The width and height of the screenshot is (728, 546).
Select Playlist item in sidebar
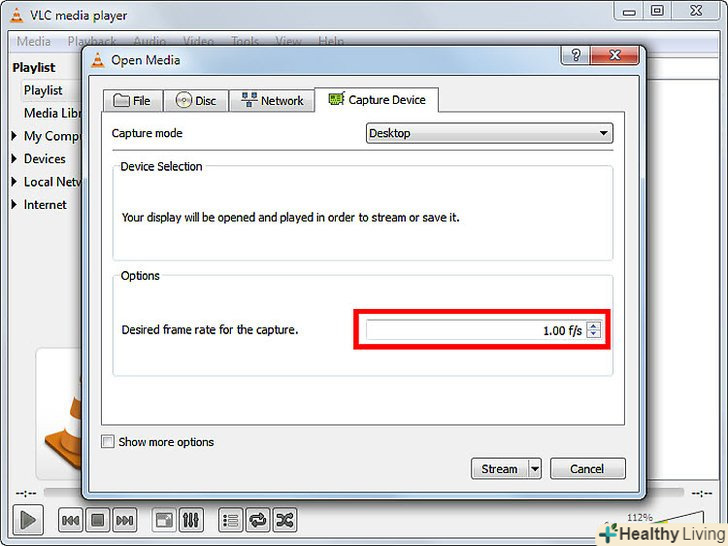43,90
